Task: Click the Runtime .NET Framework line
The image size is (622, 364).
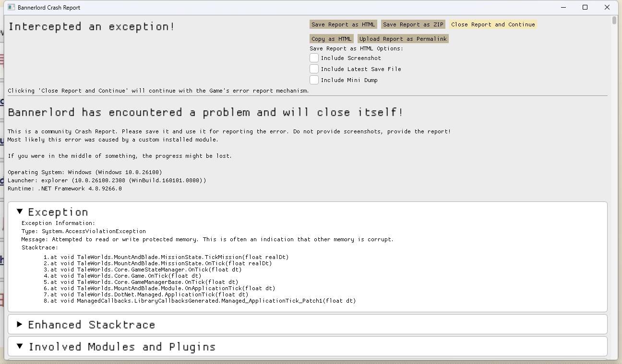Action: (x=65, y=188)
